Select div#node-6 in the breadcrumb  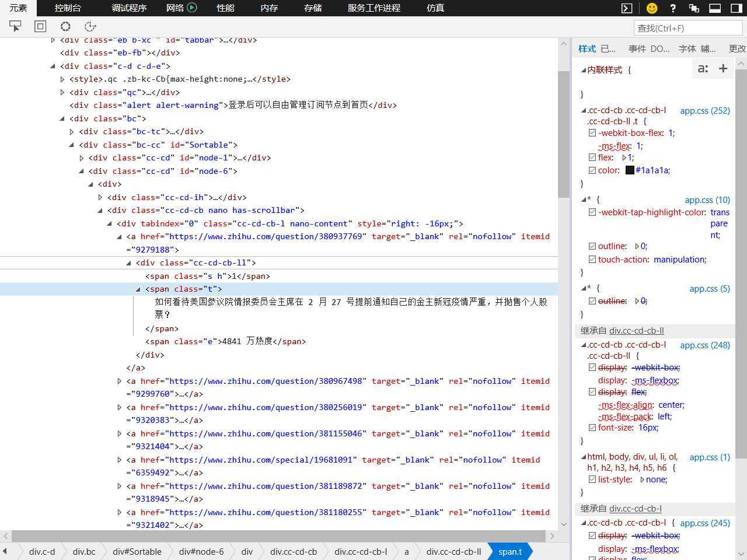pos(201,551)
